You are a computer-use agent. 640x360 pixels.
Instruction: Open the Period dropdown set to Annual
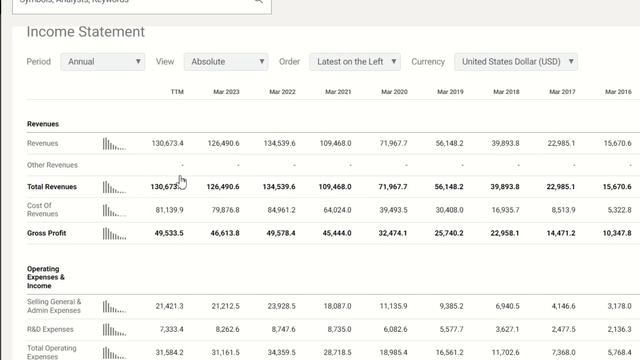point(102,62)
